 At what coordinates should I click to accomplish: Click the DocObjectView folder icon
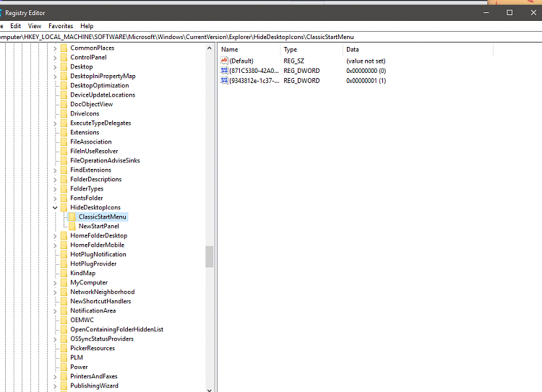64,104
